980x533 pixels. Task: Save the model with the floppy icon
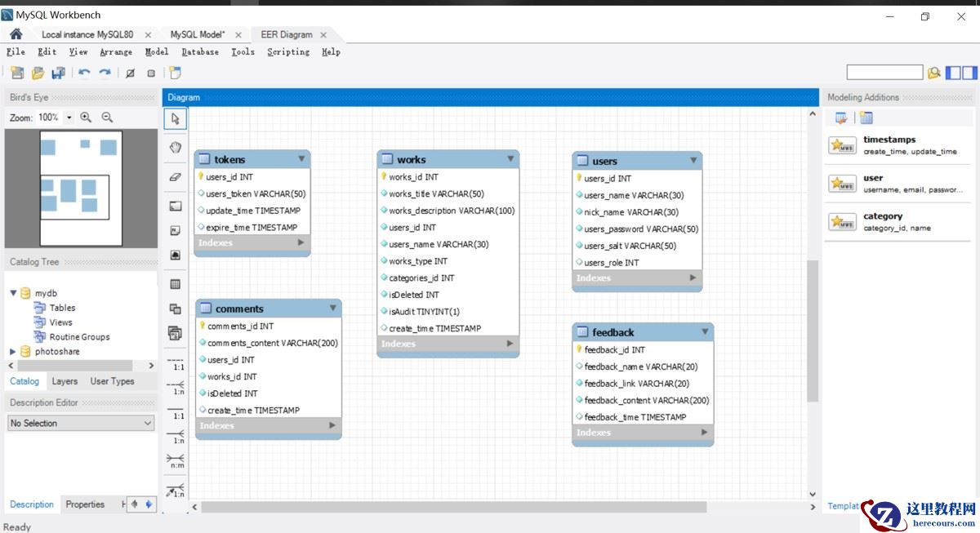click(x=58, y=73)
